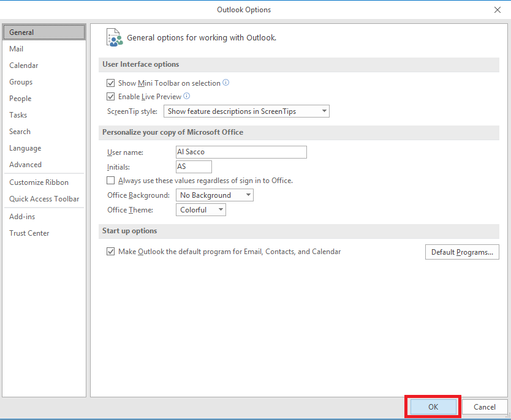The image size is (511, 420).
Task: Change the Office Theme via its dropdown
Action: click(x=220, y=209)
